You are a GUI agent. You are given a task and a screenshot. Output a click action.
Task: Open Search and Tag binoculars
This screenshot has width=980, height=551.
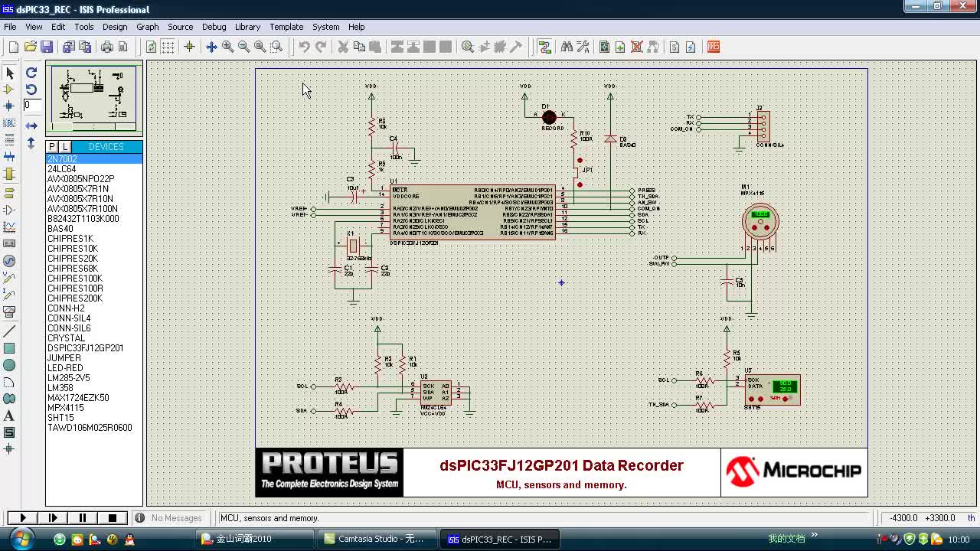(x=567, y=47)
